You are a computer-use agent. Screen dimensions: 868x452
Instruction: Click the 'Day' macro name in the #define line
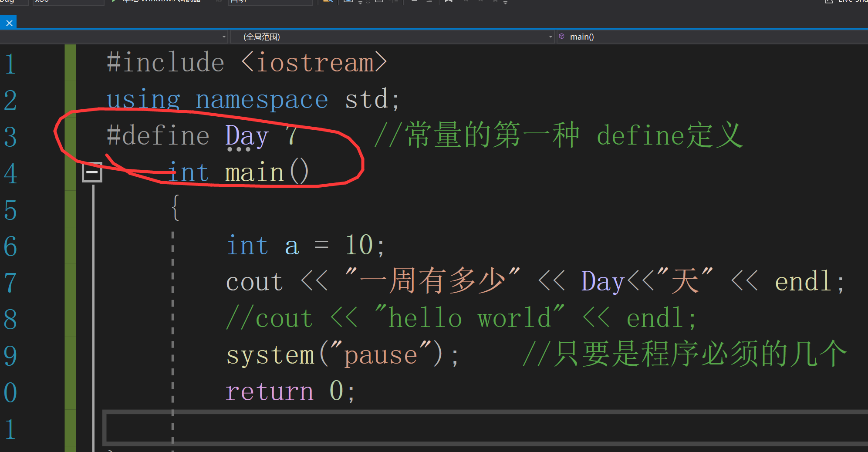(x=247, y=137)
